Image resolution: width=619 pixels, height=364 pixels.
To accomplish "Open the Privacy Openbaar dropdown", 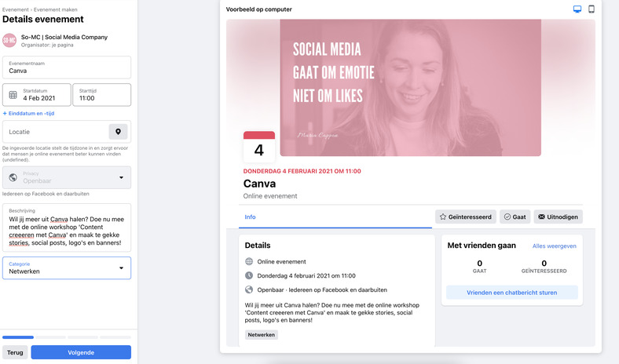I will 67,177.
